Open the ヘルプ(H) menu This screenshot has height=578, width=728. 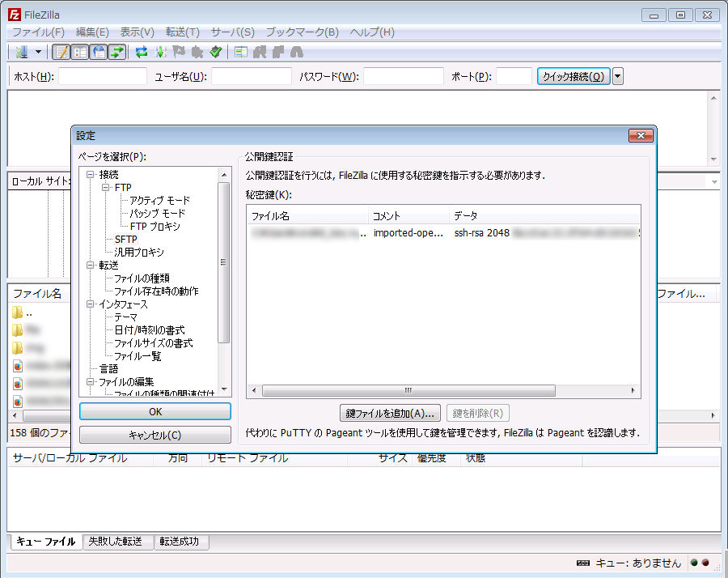pyautogui.click(x=372, y=32)
